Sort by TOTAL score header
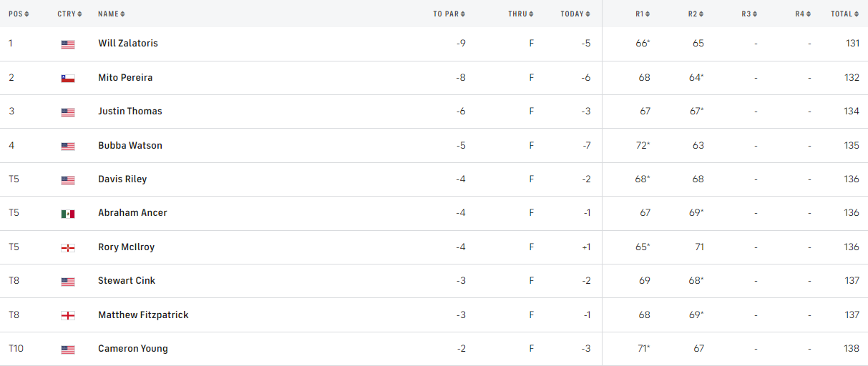Image resolution: width=868 pixels, height=366 pixels. tap(844, 14)
